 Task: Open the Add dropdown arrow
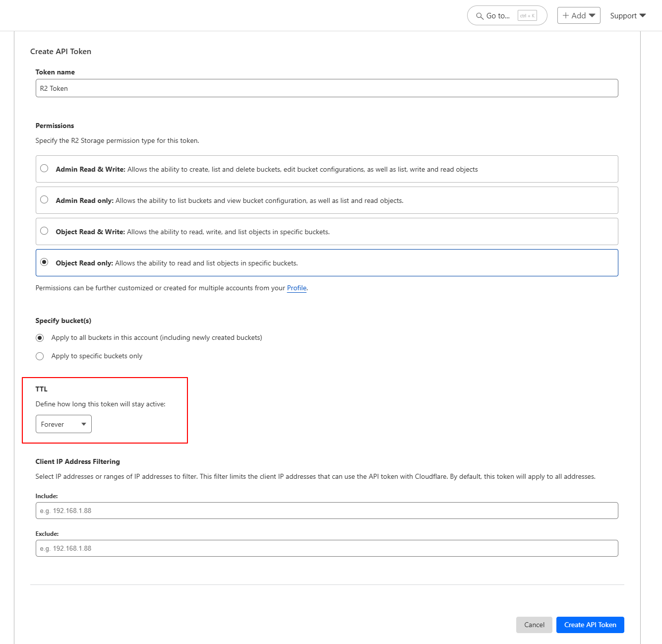click(x=592, y=15)
